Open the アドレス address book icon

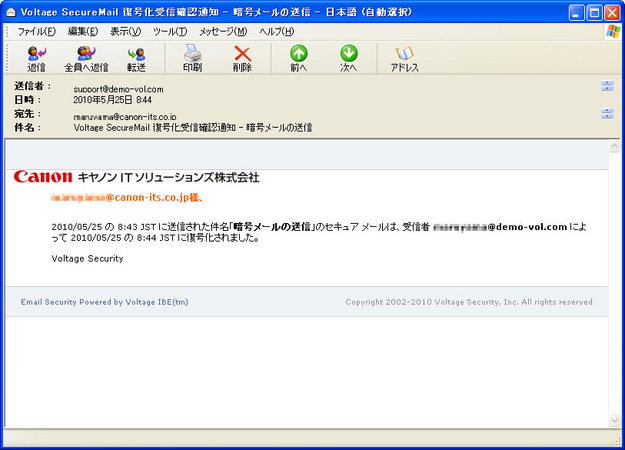(x=404, y=58)
